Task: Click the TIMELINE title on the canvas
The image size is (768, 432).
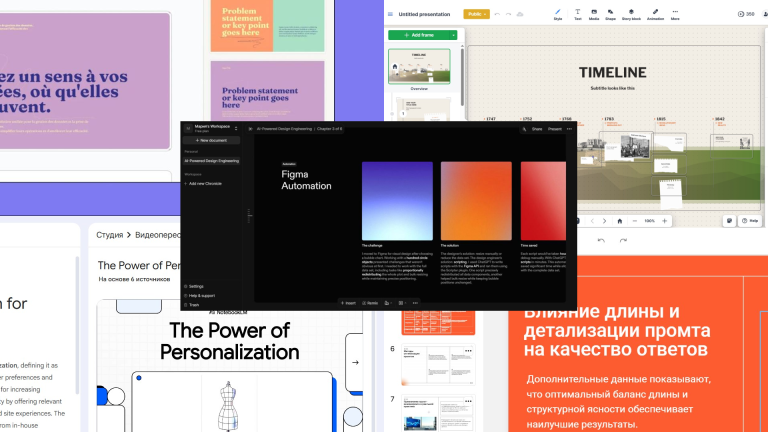Action: (x=612, y=72)
